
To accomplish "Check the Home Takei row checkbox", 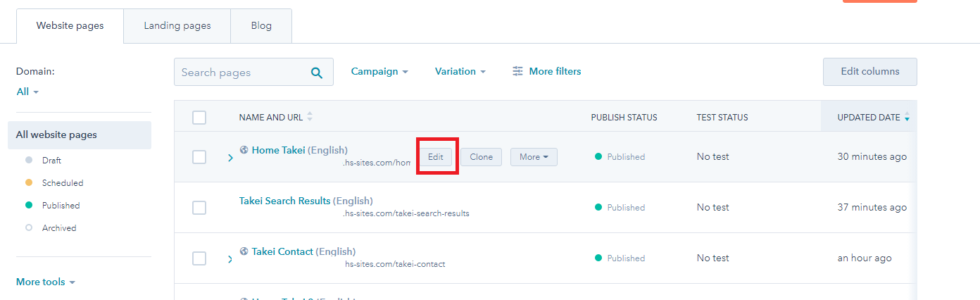I will (x=199, y=157).
